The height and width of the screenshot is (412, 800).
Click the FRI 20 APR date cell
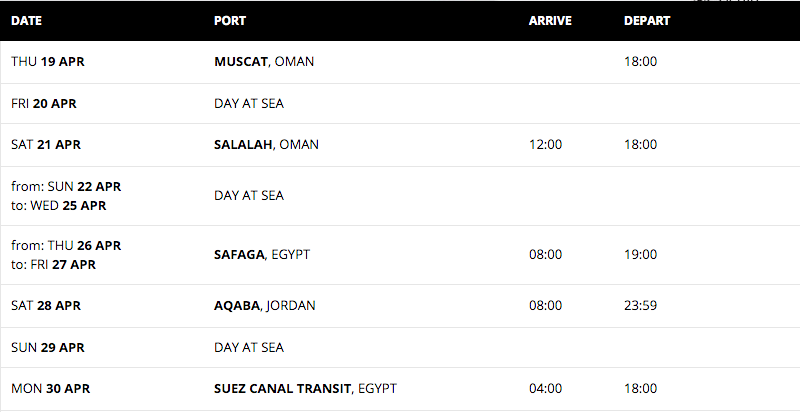click(44, 104)
